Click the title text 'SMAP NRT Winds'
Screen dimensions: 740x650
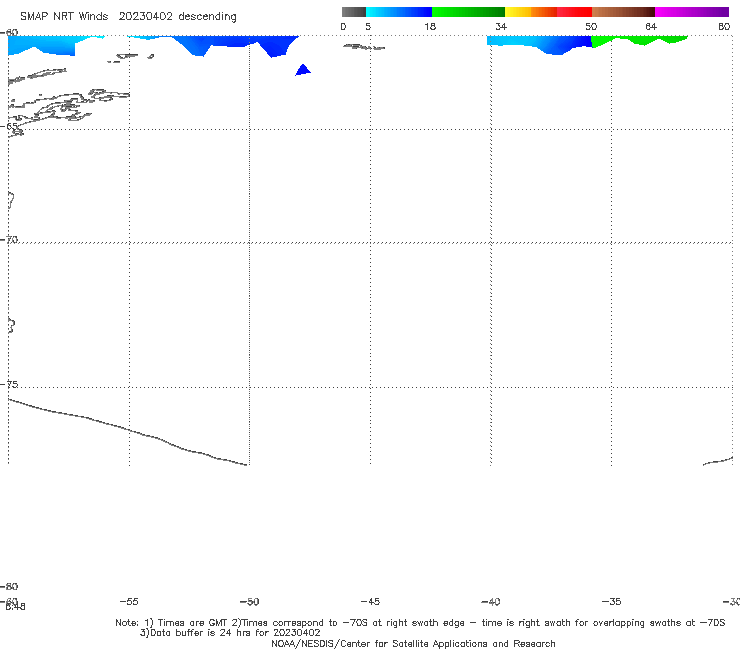coord(64,17)
